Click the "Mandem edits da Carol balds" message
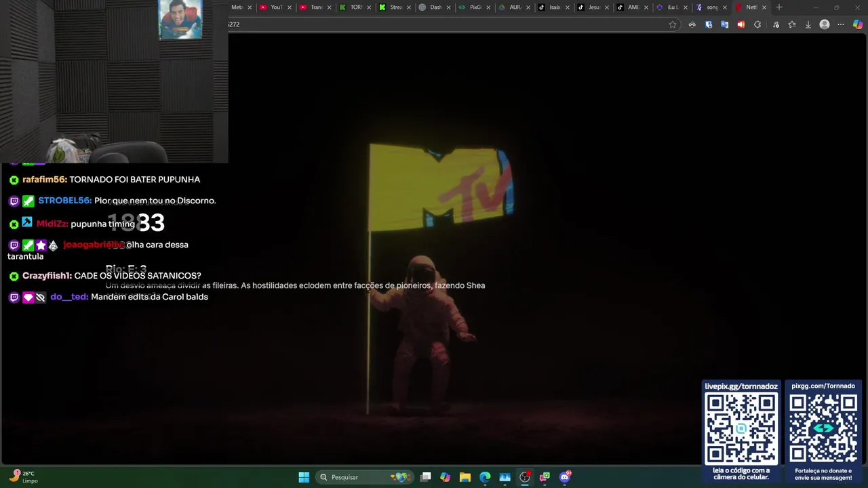The width and height of the screenshot is (868, 488). (x=149, y=297)
